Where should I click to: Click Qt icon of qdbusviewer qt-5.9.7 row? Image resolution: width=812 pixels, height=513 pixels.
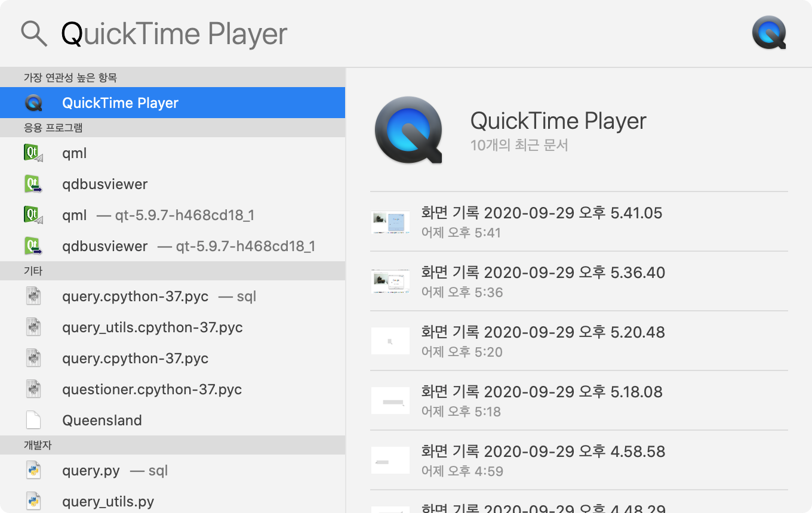tap(33, 246)
